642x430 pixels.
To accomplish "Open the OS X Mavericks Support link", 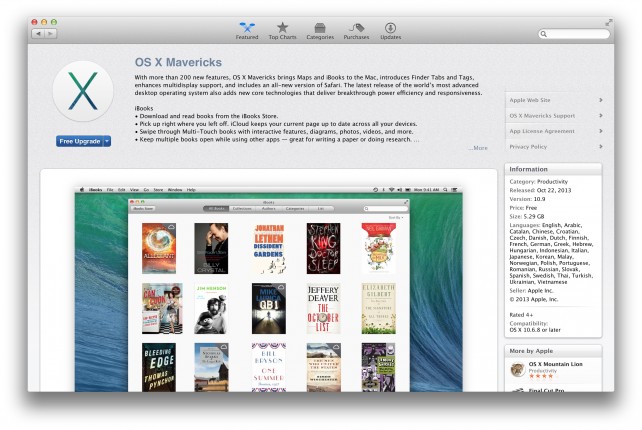I will point(542,115).
